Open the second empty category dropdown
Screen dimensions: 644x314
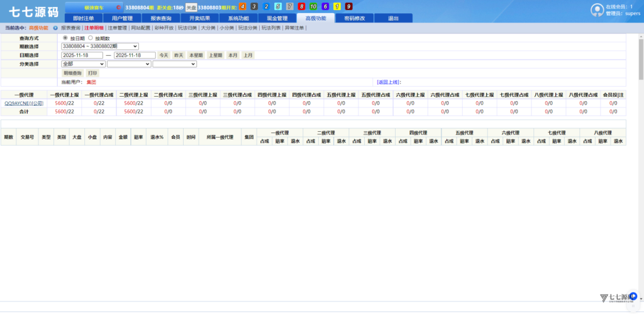(x=129, y=64)
